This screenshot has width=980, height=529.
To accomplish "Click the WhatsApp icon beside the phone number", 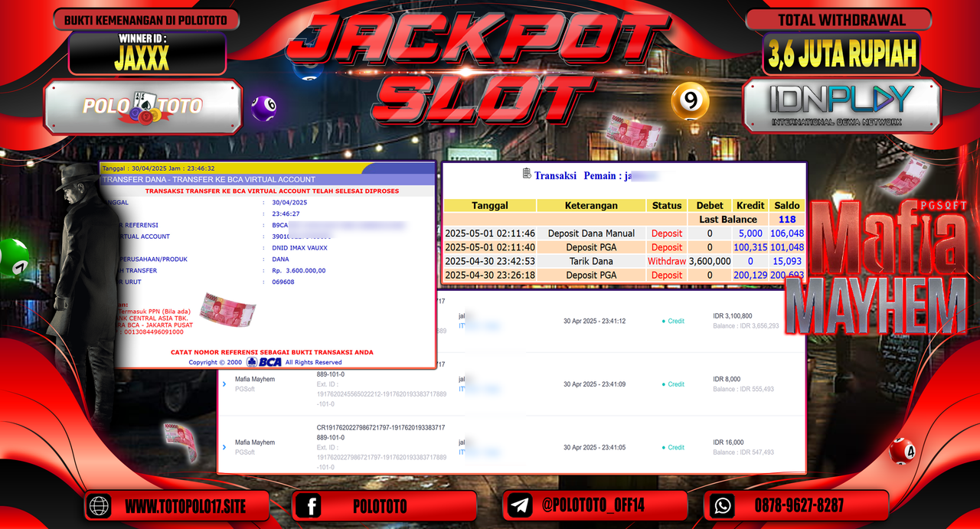I will coord(722,506).
